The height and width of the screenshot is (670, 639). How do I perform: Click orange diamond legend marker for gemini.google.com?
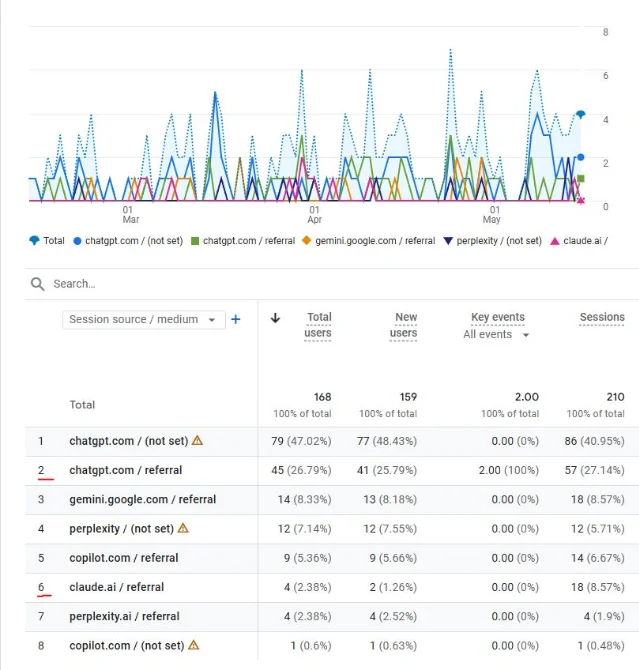pyautogui.click(x=306, y=241)
